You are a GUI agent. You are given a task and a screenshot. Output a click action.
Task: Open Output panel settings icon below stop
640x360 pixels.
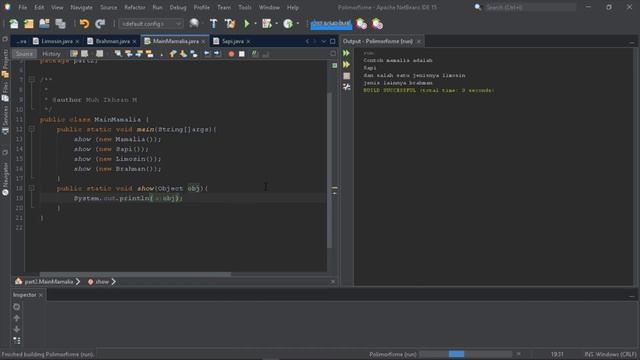[x=347, y=87]
